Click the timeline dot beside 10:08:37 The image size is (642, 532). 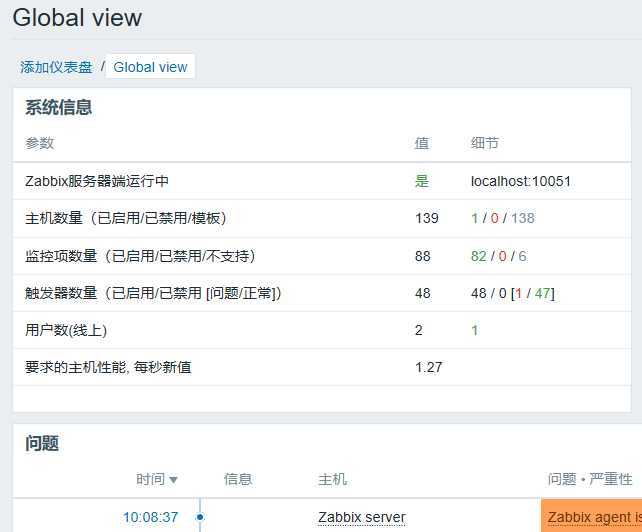click(200, 517)
